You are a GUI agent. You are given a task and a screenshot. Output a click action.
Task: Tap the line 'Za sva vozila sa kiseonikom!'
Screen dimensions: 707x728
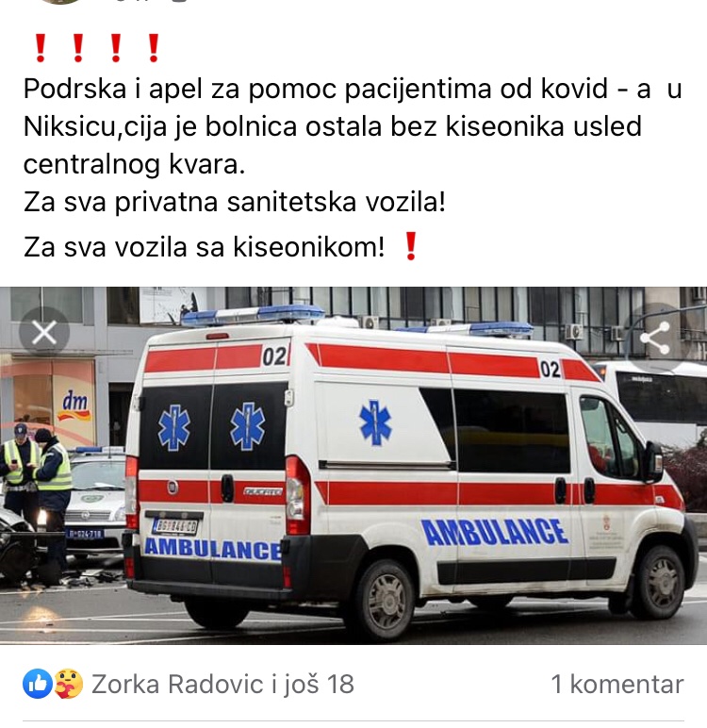pyautogui.click(x=205, y=246)
